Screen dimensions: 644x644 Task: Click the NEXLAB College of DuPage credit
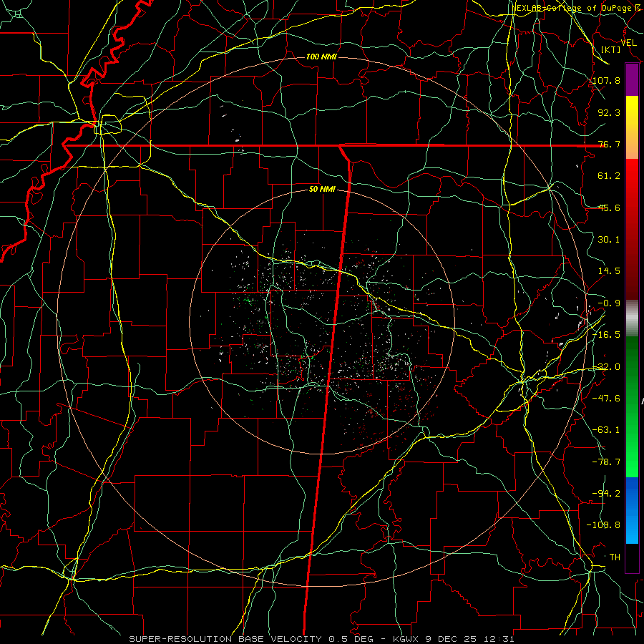[x=576, y=8]
